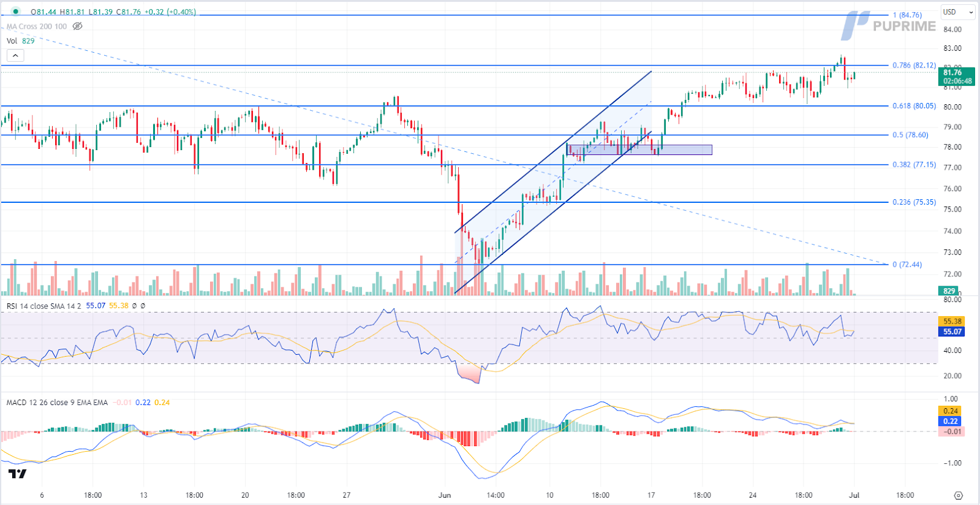Viewport: 980px width, 505px height.
Task: Click the green symbol status dot
Action: [x=15, y=12]
